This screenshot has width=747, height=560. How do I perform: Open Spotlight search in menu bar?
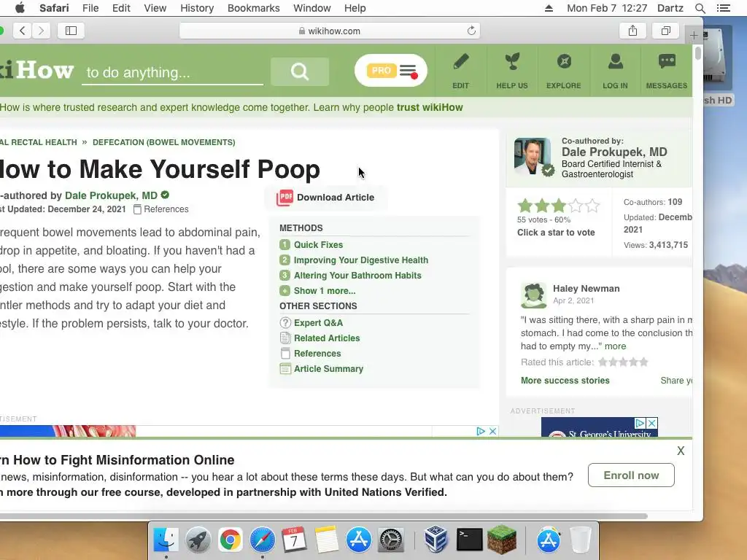click(x=700, y=8)
